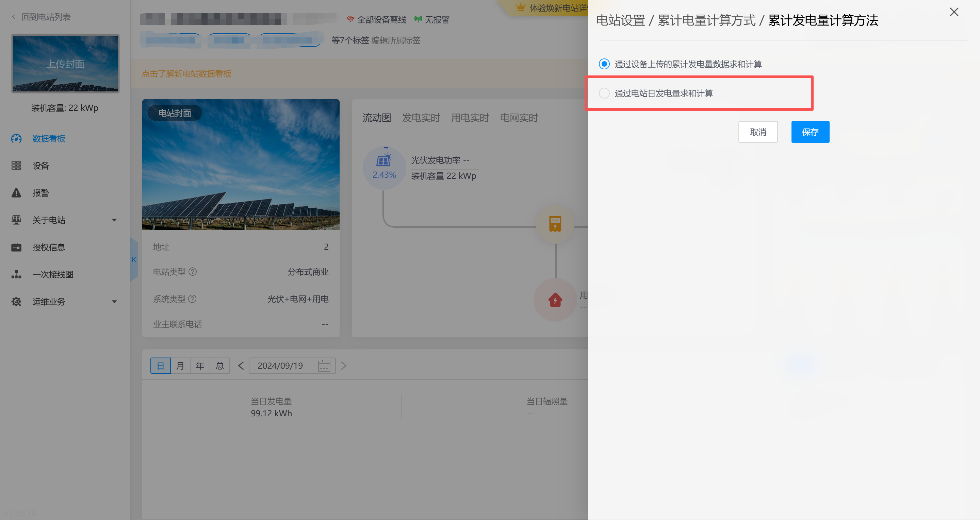Expand the 运维业务 submenu arrow
The width and height of the screenshot is (980, 520).
[114, 302]
